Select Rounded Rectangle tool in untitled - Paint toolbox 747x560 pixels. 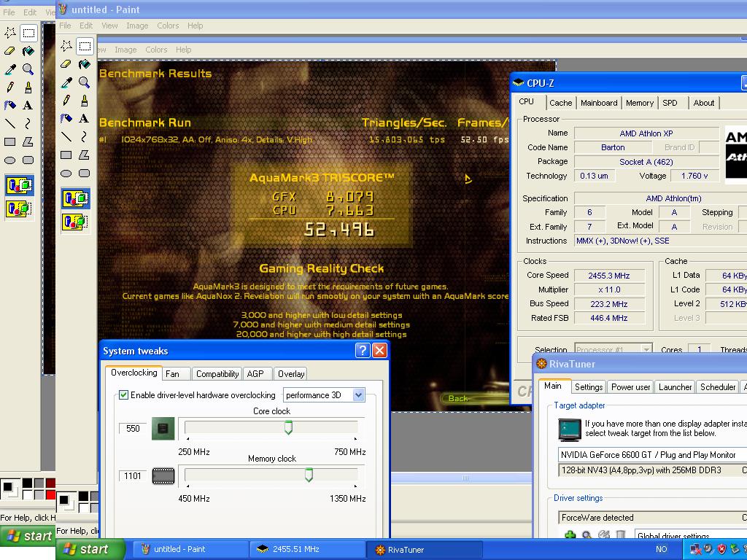tap(85, 174)
